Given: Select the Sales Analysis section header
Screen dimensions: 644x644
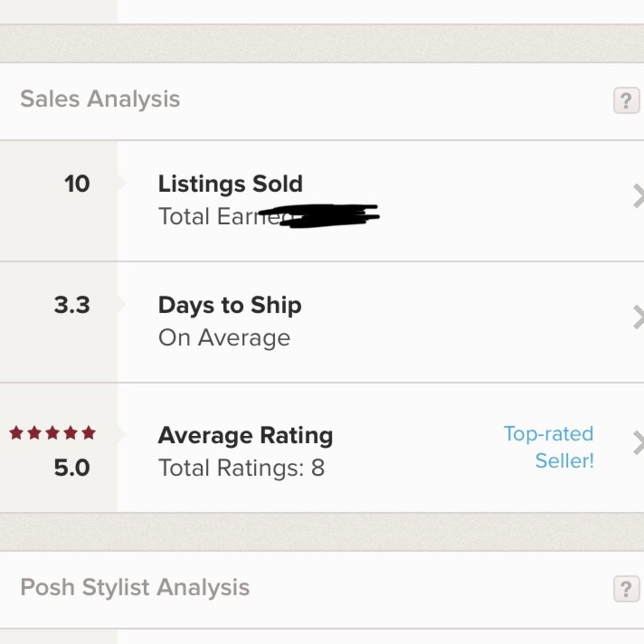Looking at the screenshot, I should [99, 99].
